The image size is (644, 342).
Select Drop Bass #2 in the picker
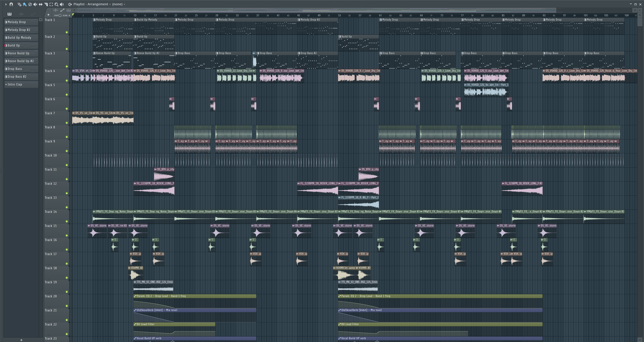(x=21, y=77)
